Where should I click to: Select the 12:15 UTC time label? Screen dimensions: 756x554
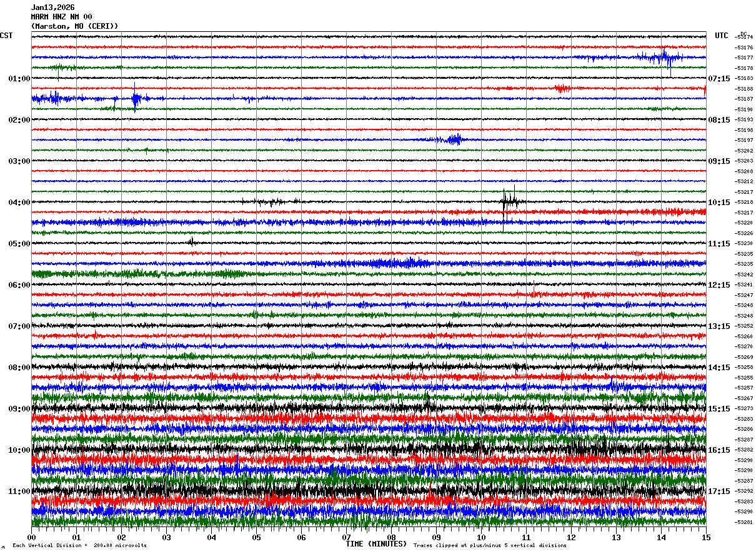(719, 285)
